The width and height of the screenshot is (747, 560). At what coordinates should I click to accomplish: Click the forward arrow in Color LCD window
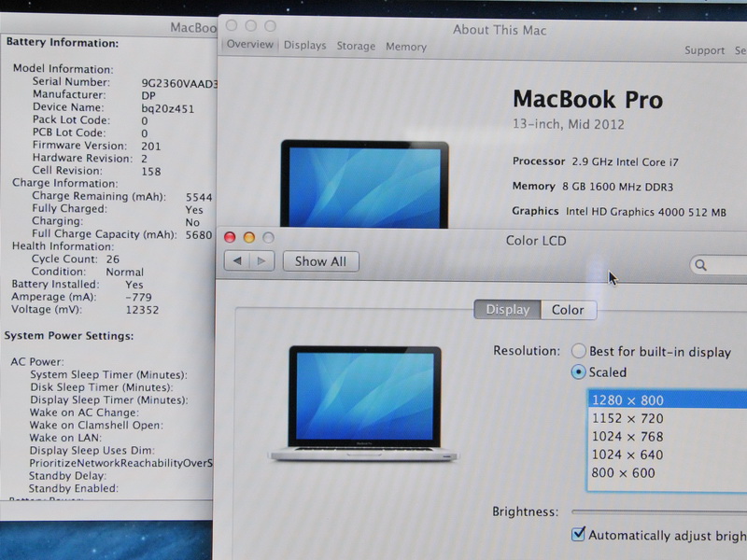coord(261,261)
